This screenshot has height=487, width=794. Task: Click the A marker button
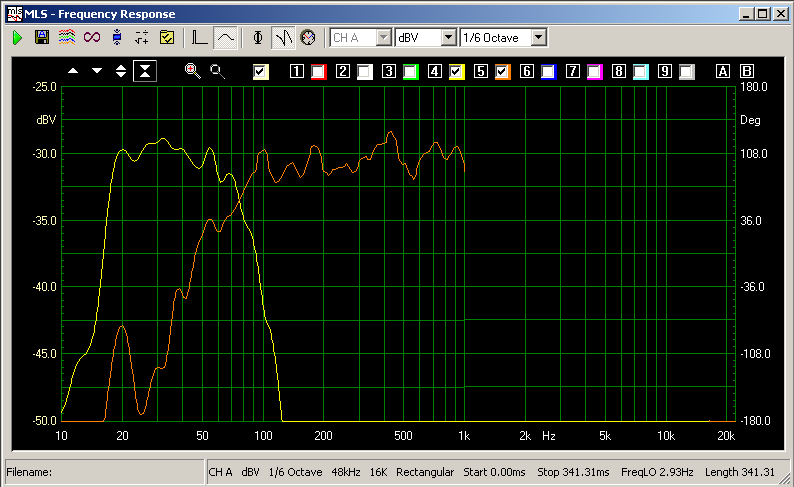tap(723, 71)
